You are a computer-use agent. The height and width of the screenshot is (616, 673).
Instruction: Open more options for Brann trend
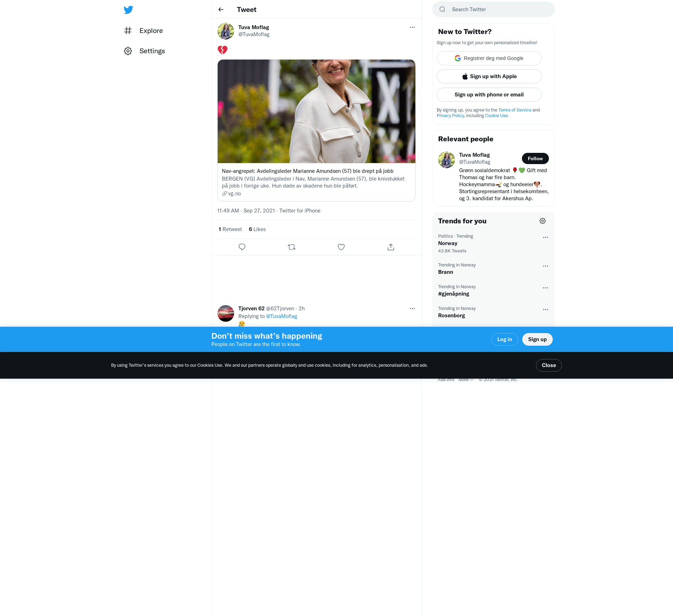click(545, 266)
